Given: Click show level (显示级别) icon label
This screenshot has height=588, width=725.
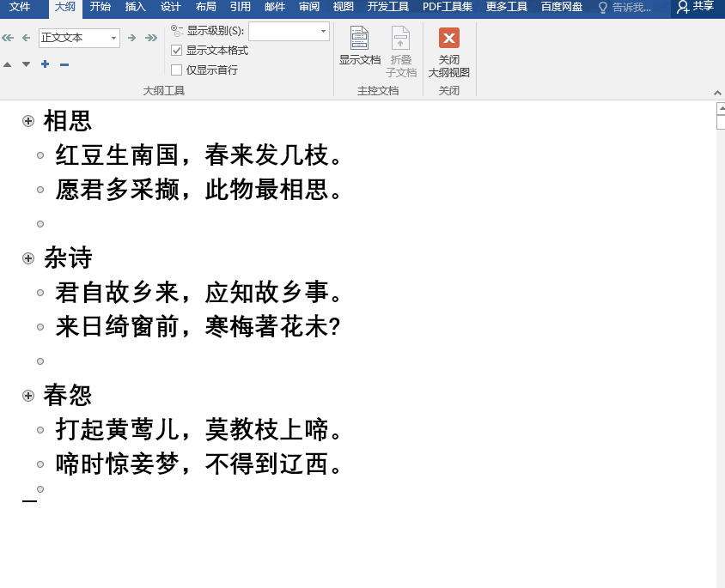Looking at the screenshot, I should (x=208, y=31).
